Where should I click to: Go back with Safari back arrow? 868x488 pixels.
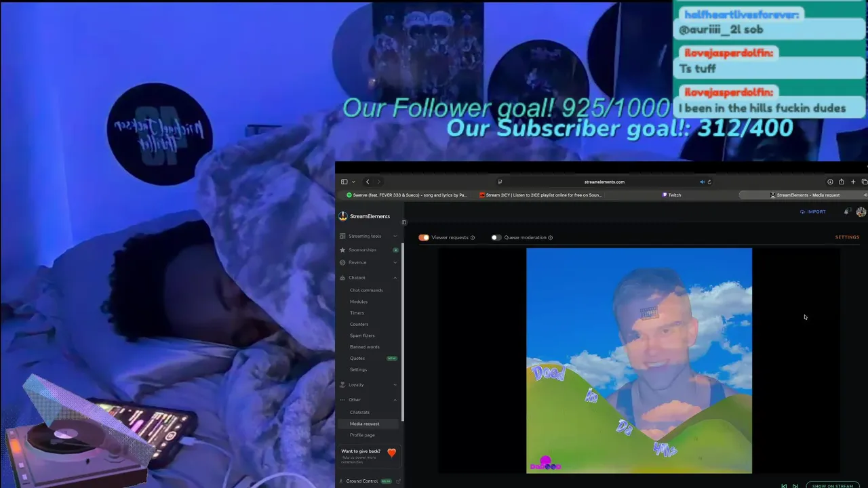[368, 182]
